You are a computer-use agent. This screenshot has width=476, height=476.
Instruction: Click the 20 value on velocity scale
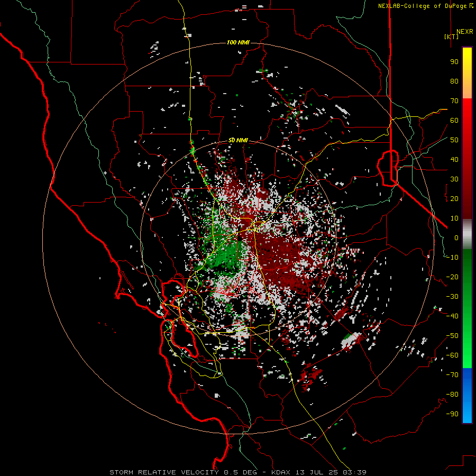tap(454, 199)
